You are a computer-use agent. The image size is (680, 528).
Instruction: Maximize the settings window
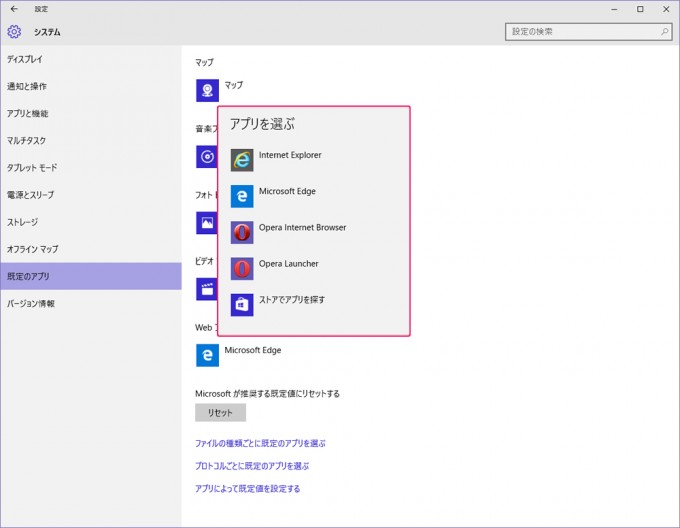click(640, 9)
